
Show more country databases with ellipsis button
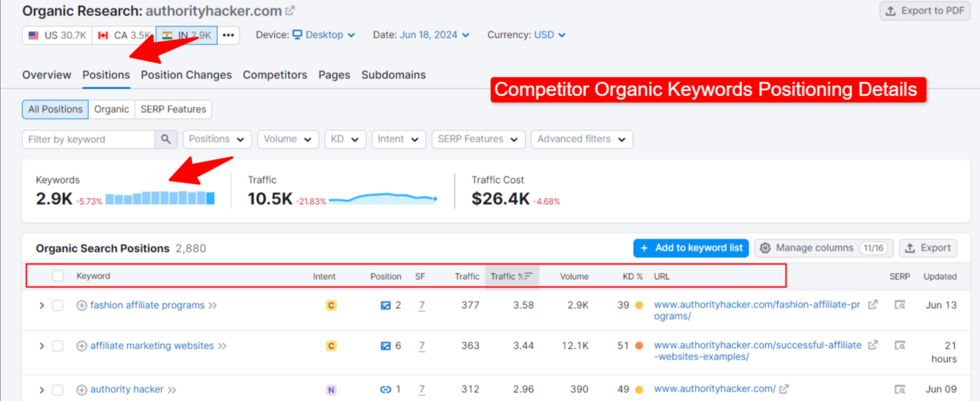point(228,35)
